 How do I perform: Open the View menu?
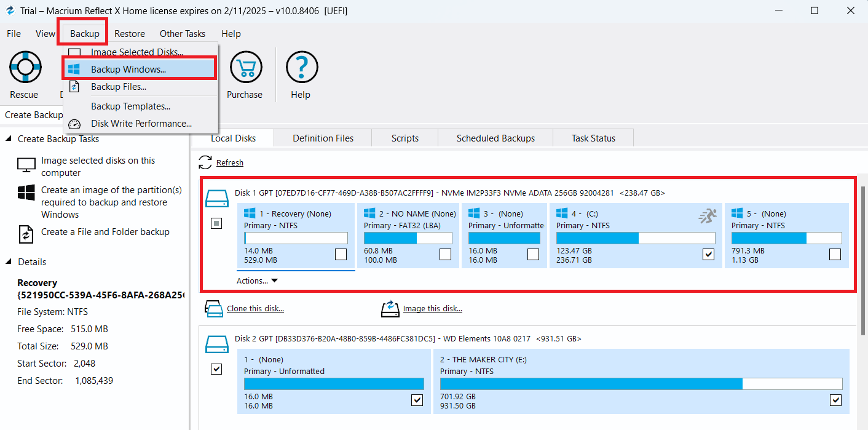pos(45,34)
